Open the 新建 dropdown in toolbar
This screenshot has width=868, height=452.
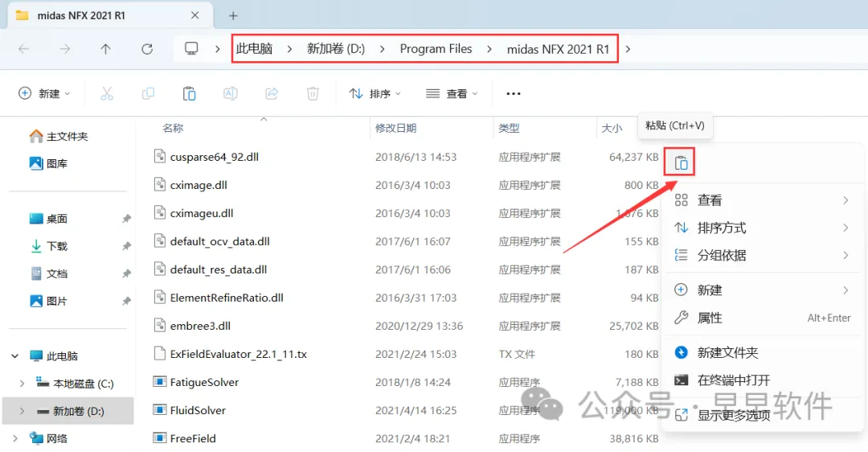[x=44, y=93]
